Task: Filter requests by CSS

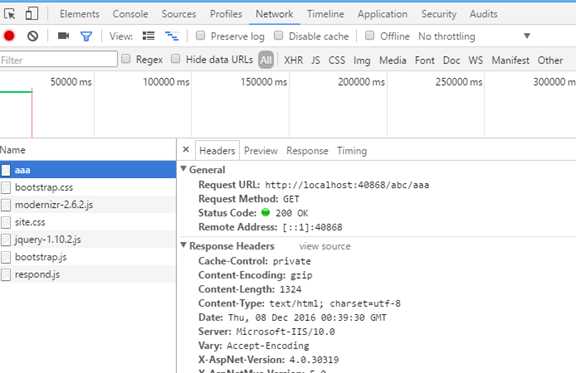Action: pos(336,60)
